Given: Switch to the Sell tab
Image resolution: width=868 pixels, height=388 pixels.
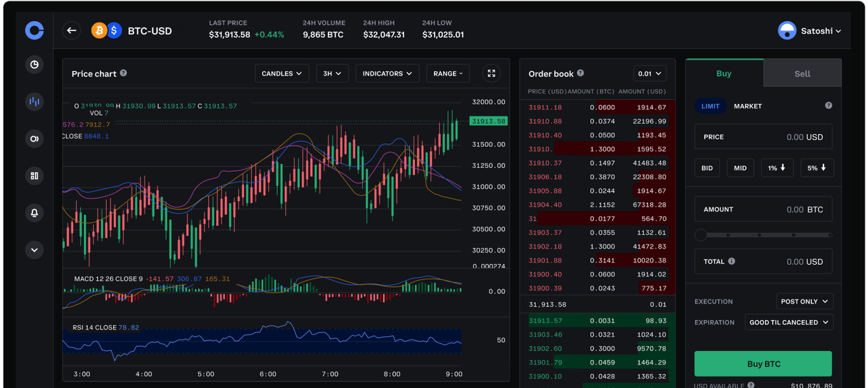Looking at the screenshot, I should (802, 73).
